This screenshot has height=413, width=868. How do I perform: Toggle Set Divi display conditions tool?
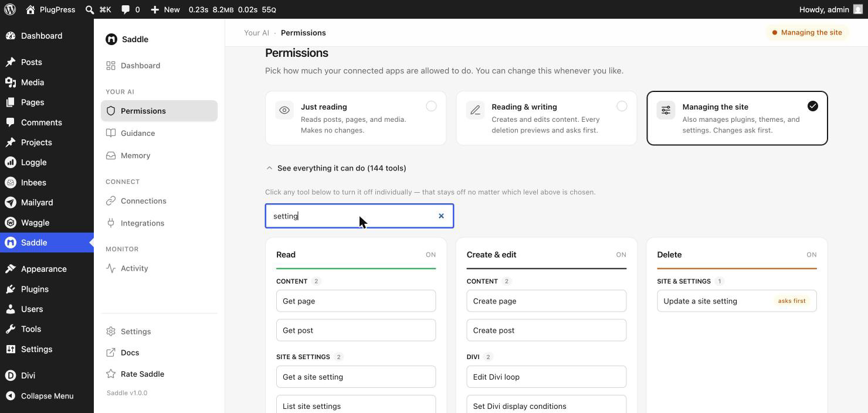tap(547, 404)
